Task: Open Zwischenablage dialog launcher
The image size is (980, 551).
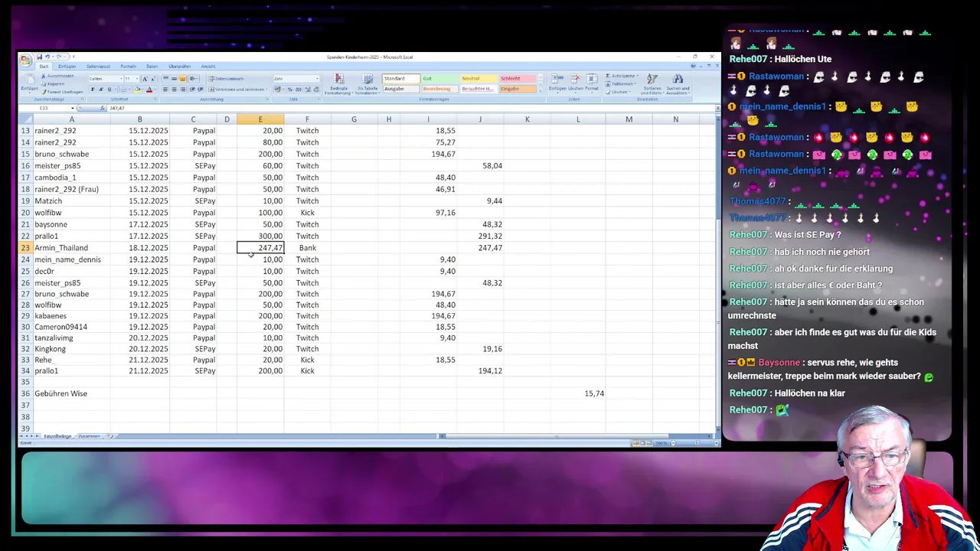Action: [x=82, y=99]
